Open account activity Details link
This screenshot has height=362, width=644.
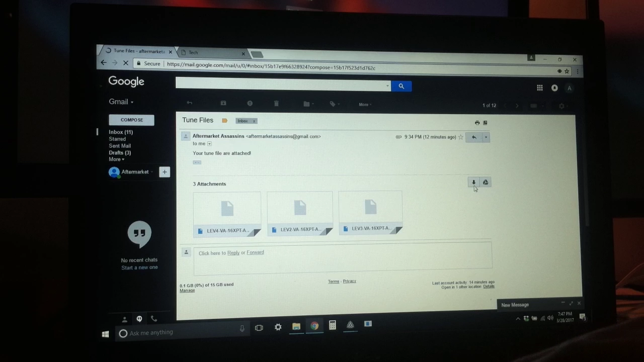tap(489, 287)
